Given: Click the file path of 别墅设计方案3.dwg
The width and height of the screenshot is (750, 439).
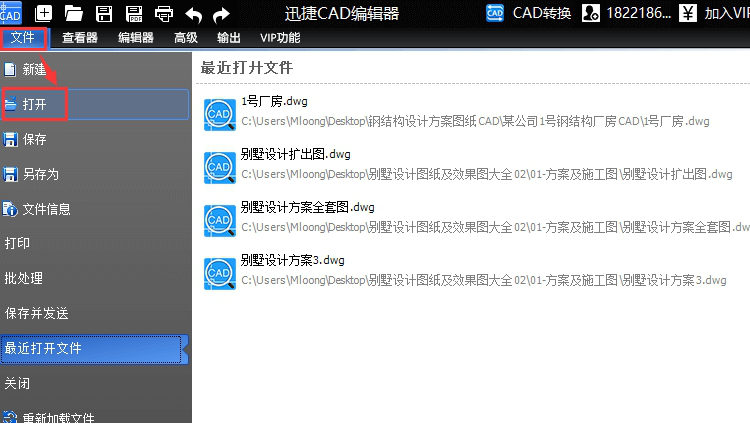Looking at the screenshot, I should pyautogui.click(x=484, y=281).
